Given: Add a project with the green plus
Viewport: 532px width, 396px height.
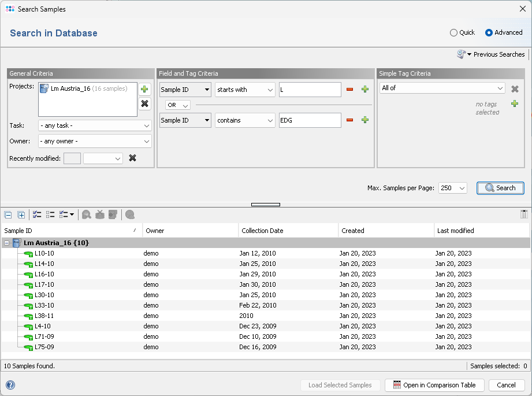Looking at the screenshot, I should [144, 89].
